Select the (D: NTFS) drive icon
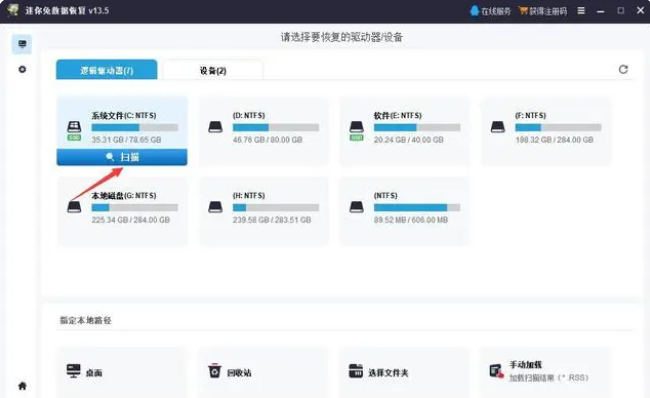The width and height of the screenshot is (650, 398). click(215, 127)
